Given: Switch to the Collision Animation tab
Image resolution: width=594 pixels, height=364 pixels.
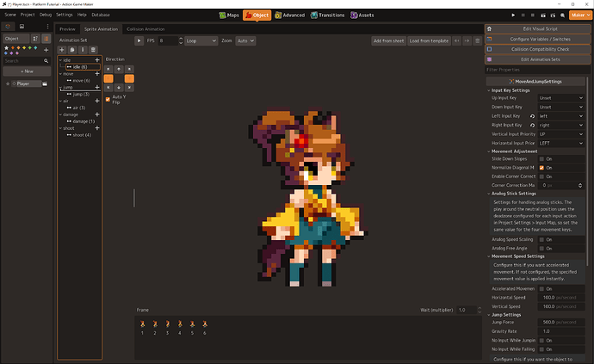Looking at the screenshot, I should point(145,29).
